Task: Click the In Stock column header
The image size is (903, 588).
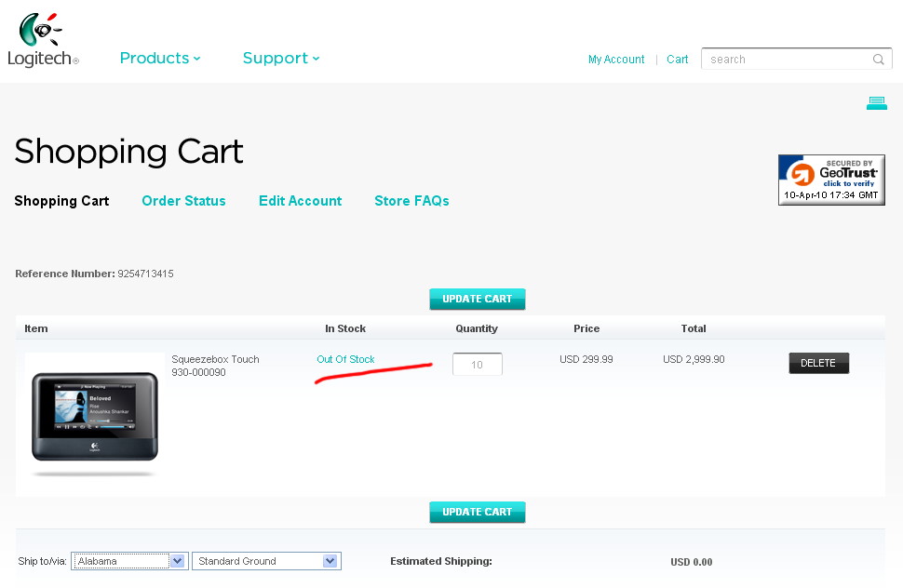Action: coord(345,328)
